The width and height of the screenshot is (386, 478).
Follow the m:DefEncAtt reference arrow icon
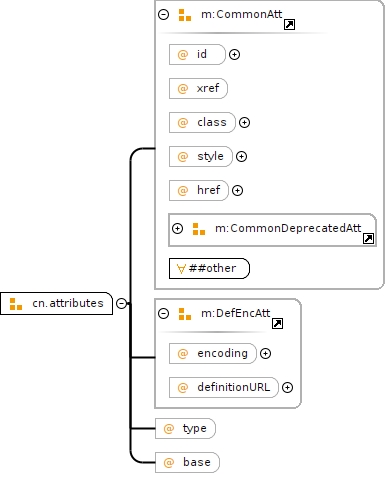277,323
